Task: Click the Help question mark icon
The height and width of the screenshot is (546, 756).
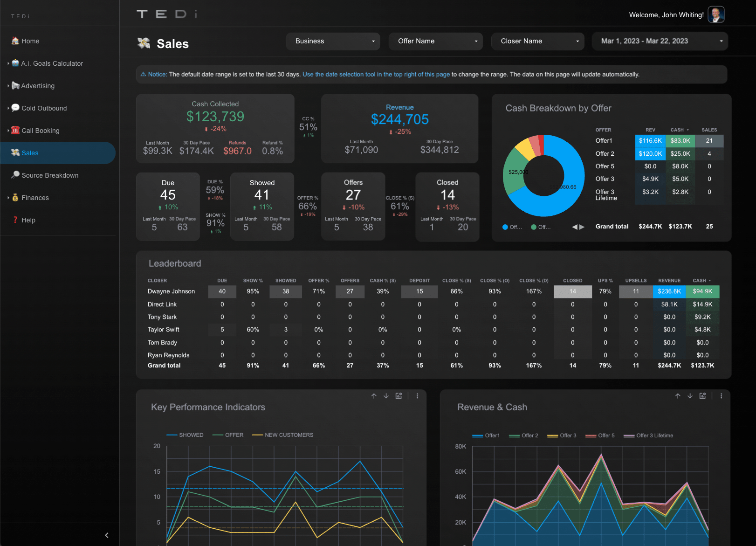Action: pos(15,220)
